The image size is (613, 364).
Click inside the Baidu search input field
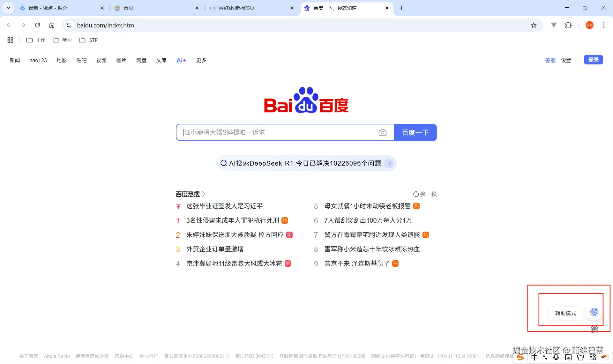pyautogui.click(x=281, y=132)
